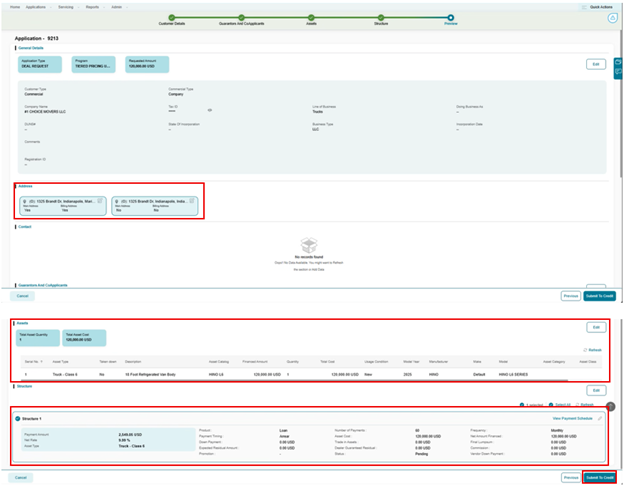Screen dimensions: 624x488
Task: Open the View Payment Schedule link
Action: click(x=572, y=418)
